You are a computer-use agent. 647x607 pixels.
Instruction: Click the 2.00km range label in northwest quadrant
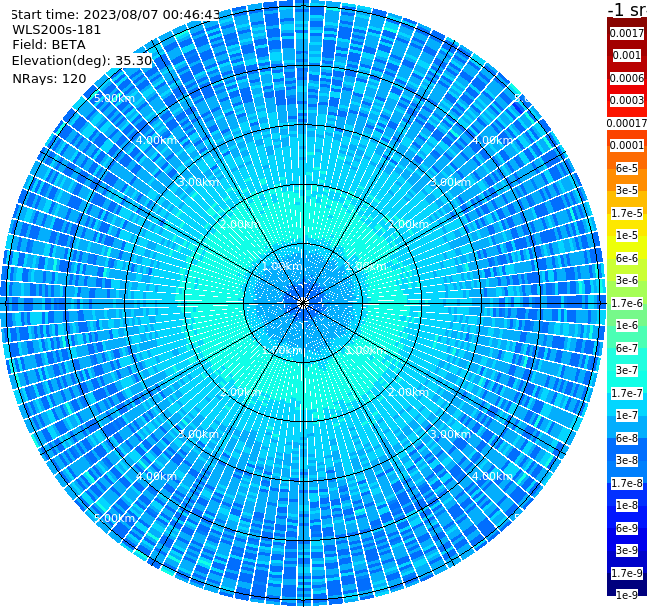coord(241,224)
